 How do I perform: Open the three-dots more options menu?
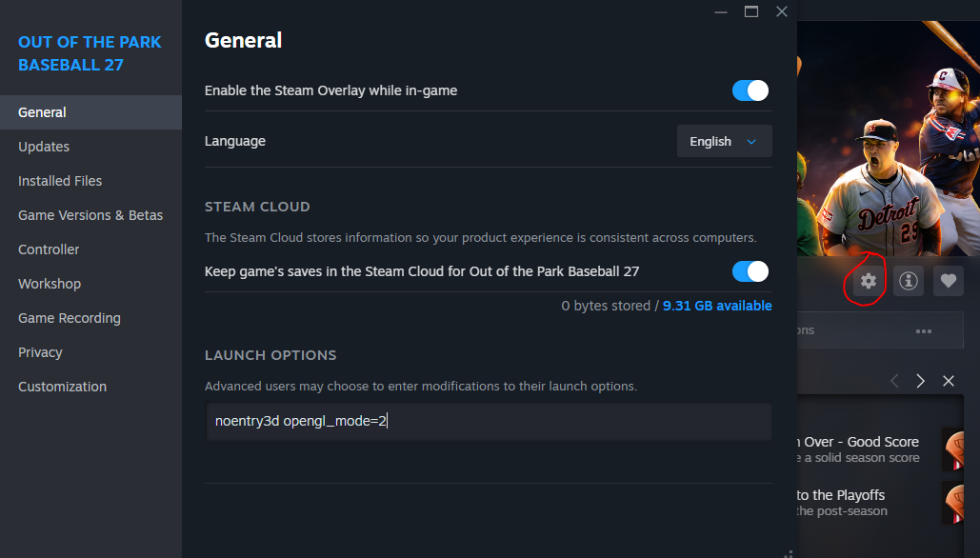923,331
